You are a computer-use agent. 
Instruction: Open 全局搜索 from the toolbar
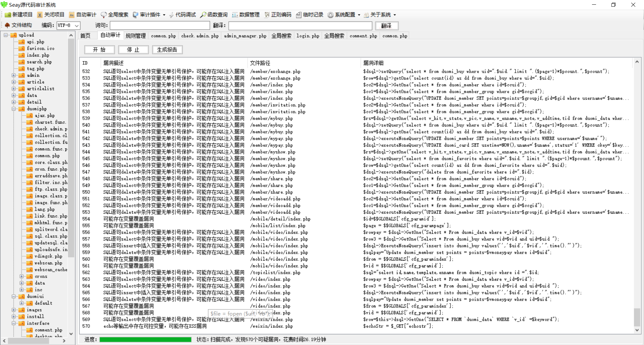tap(114, 15)
